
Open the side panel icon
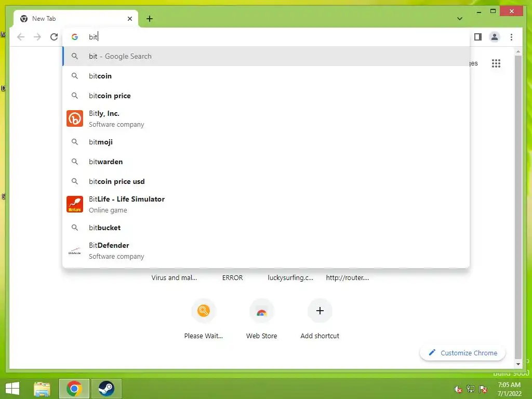(478, 37)
